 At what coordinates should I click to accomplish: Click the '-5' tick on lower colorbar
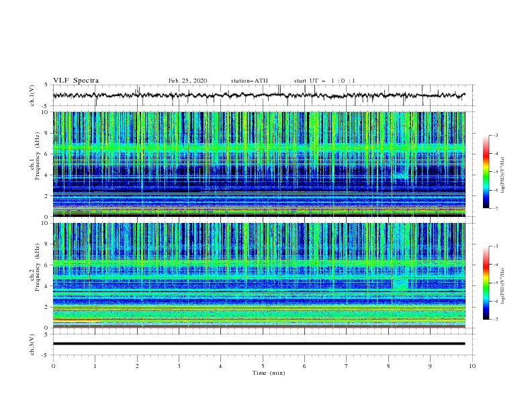495,283
